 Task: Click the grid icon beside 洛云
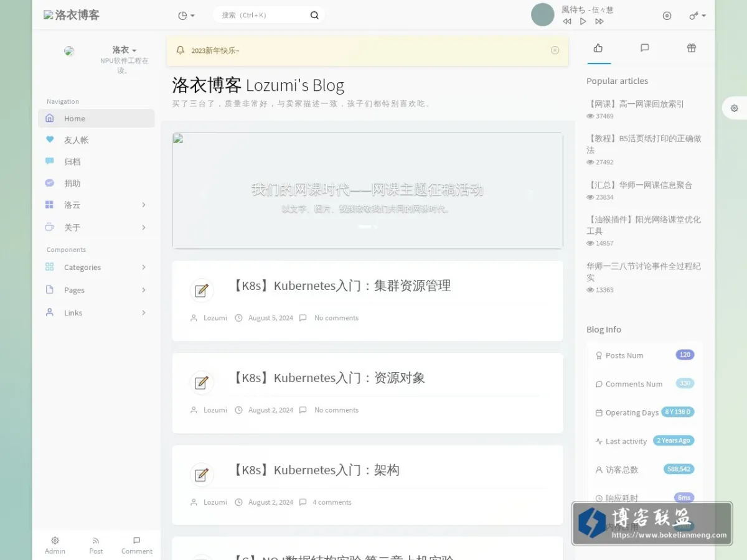50,205
